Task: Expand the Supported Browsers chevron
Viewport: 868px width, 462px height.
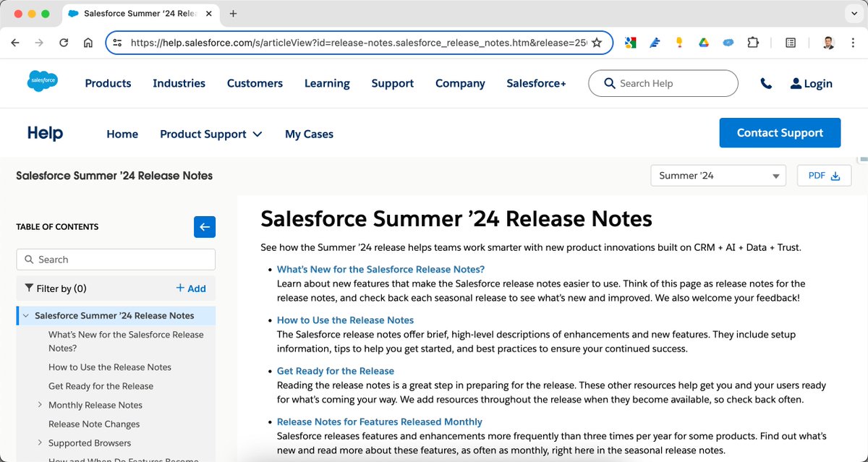Action: pos(40,442)
